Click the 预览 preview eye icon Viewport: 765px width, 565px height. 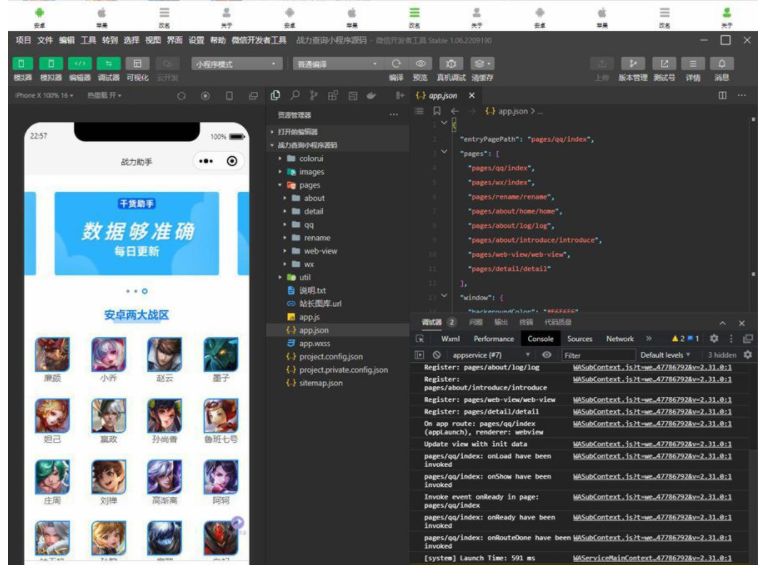click(420, 64)
